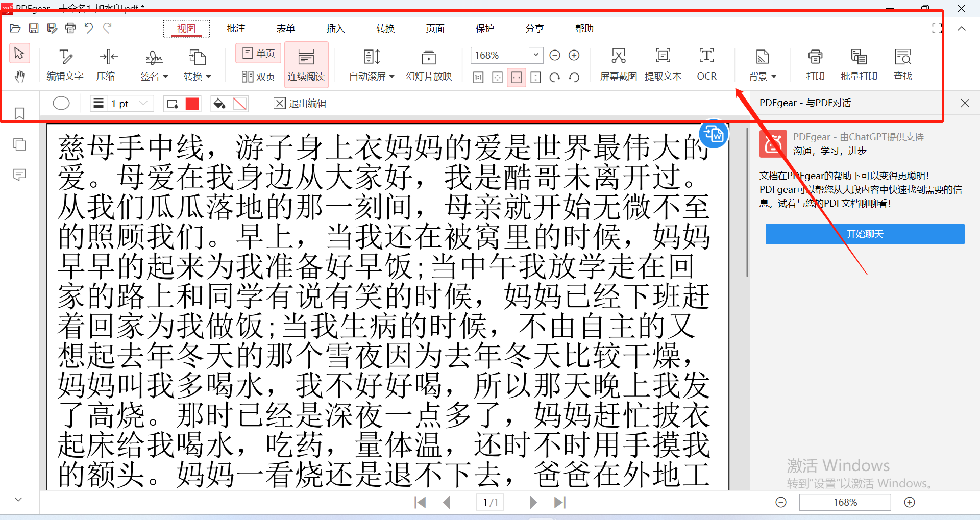Image resolution: width=980 pixels, height=520 pixels.
Task: Click the 打印 print button in ribbon
Action: 816,65
